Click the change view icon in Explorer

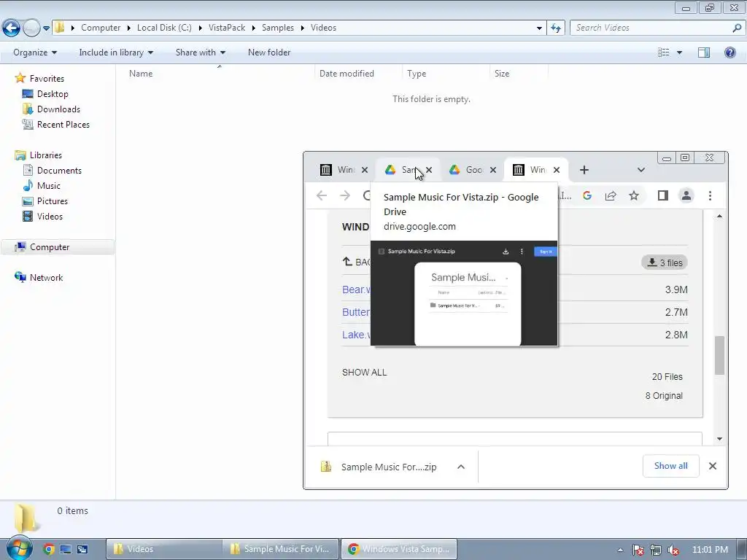tap(663, 52)
